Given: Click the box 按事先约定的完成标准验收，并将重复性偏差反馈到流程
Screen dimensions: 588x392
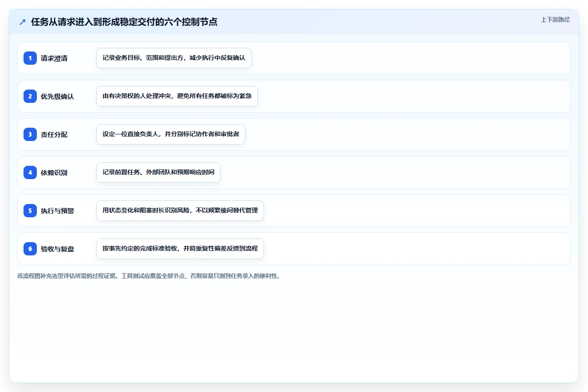Looking at the screenshot, I should (x=180, y=249).
